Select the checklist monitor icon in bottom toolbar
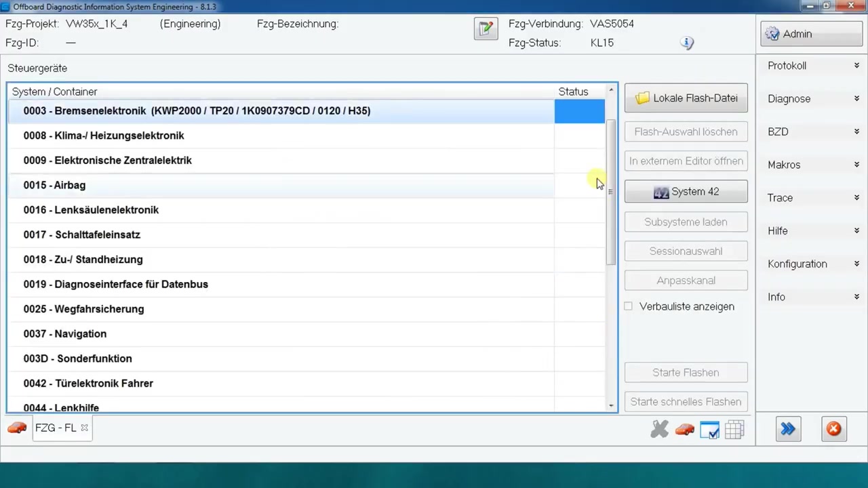The width and height of the screenshot is (868, 488). pyautogui.click(x=709, y=430)
